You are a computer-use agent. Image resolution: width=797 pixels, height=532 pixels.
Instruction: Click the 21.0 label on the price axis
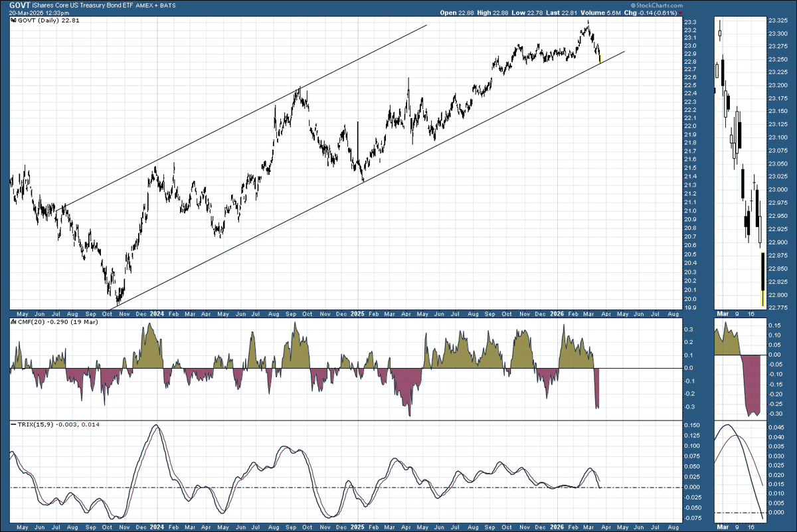tap(689, 211)
